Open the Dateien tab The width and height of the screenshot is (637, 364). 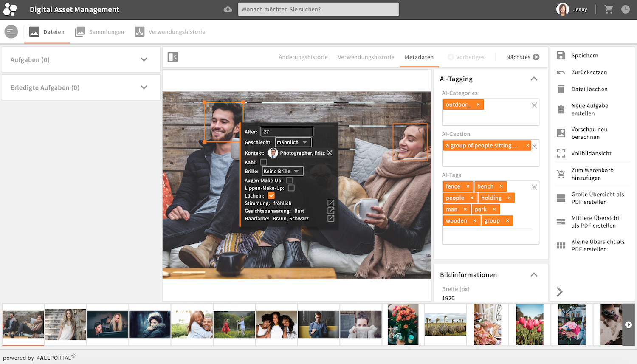(47, 32)
